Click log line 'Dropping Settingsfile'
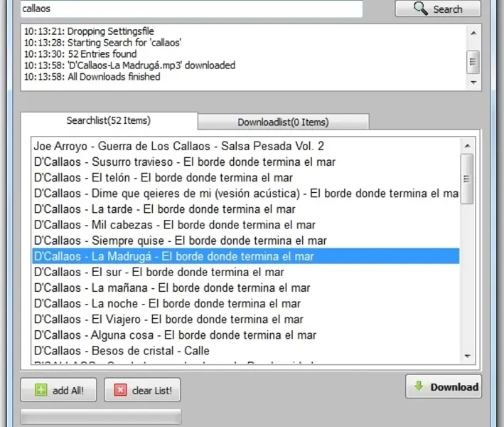 (x=89, y=31)
